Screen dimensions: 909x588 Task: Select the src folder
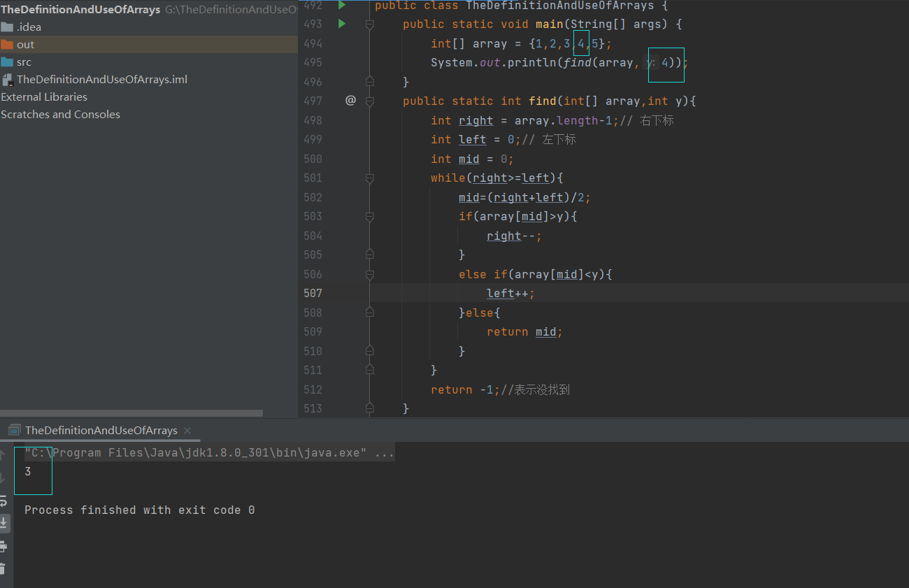tap(24, 62)
